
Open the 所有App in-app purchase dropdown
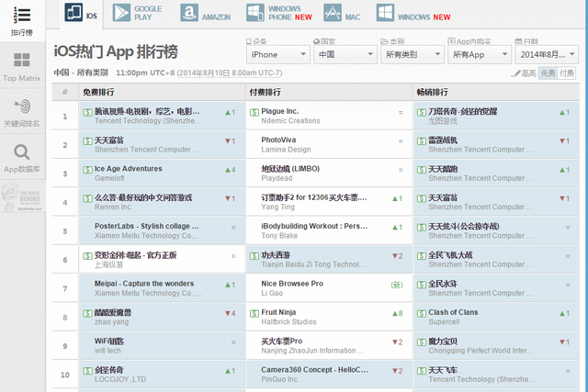(480, 55)
